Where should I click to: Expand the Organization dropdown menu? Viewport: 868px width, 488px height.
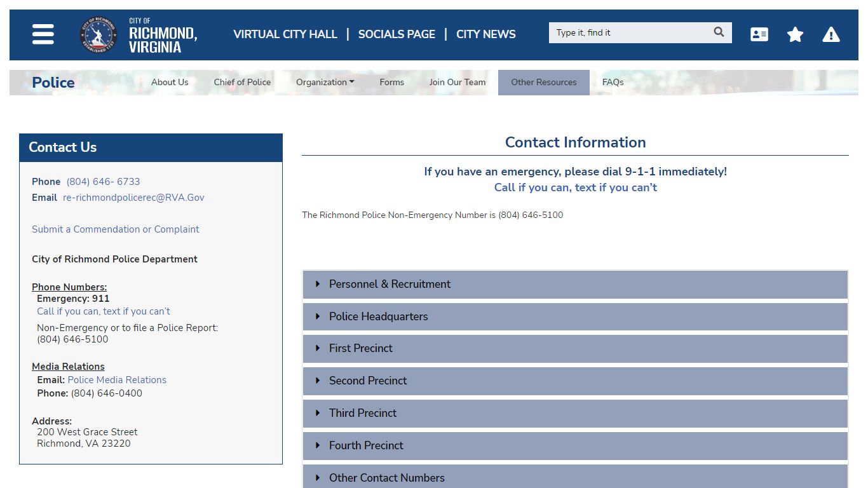(325, 82)
